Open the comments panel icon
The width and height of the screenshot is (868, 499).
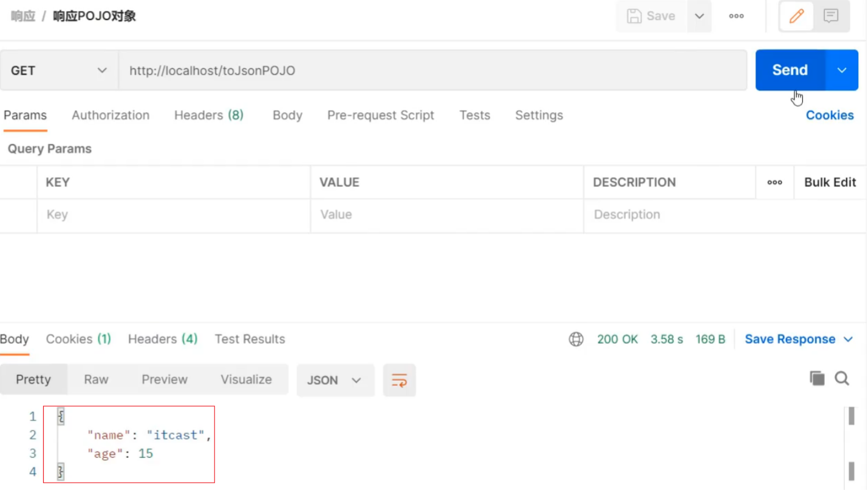click(x=830, y=16)
